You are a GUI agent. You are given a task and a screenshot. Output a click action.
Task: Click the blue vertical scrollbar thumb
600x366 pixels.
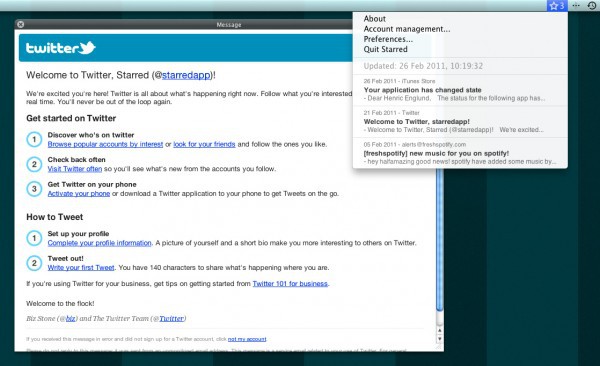[440, 239]
